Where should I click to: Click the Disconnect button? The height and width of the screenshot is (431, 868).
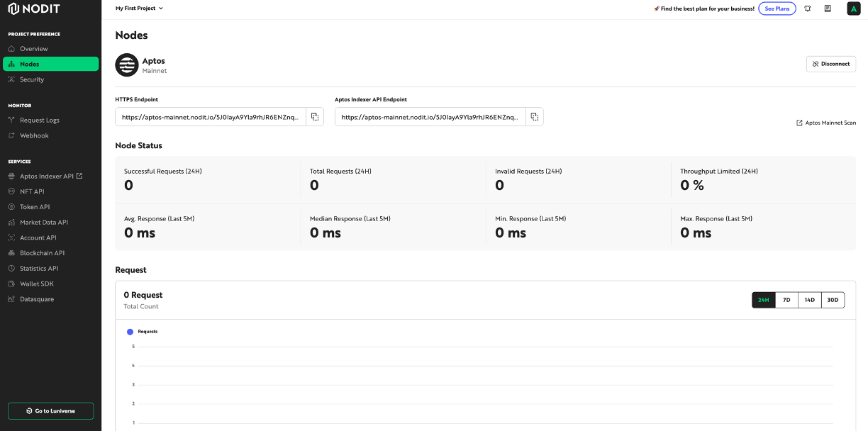point(831,64)
